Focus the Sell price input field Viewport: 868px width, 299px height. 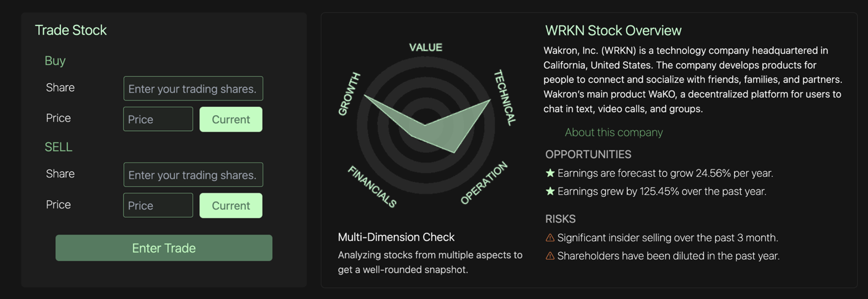tap(158, 205)
